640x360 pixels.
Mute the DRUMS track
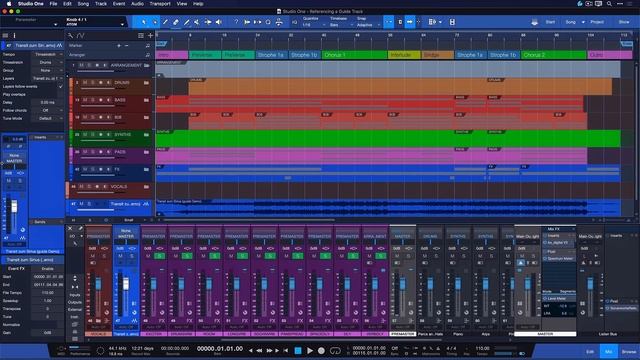point(85,82)
